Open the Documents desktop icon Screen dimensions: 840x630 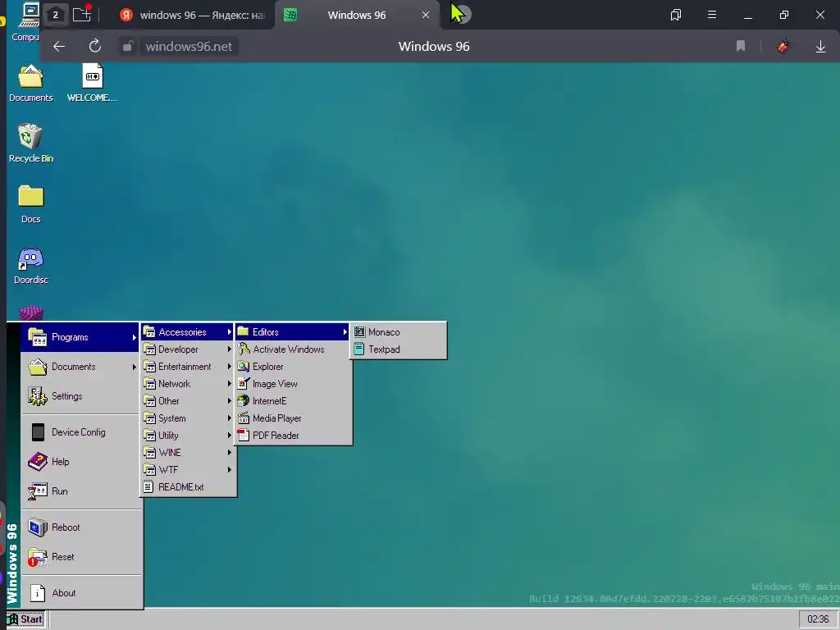coord(30,76)
